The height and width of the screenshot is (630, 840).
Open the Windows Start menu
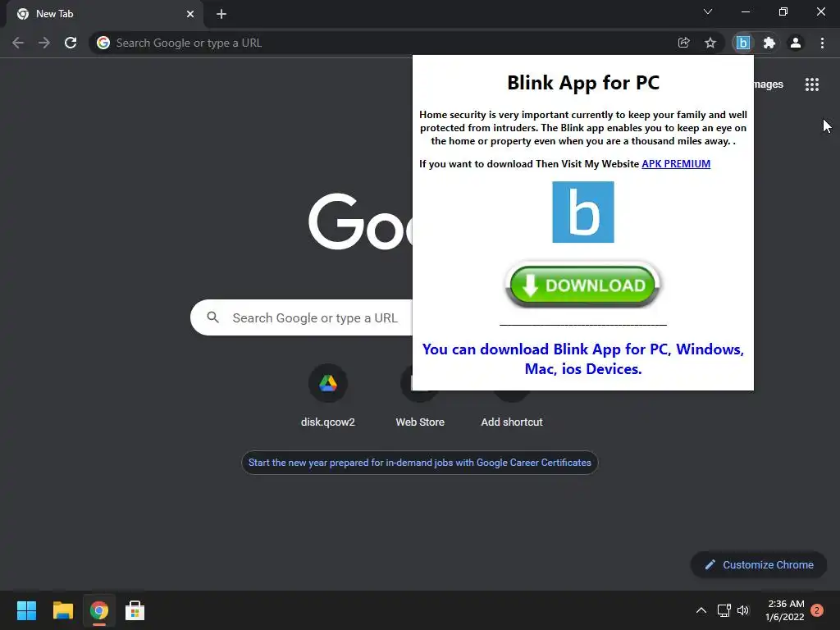[26, 610]
